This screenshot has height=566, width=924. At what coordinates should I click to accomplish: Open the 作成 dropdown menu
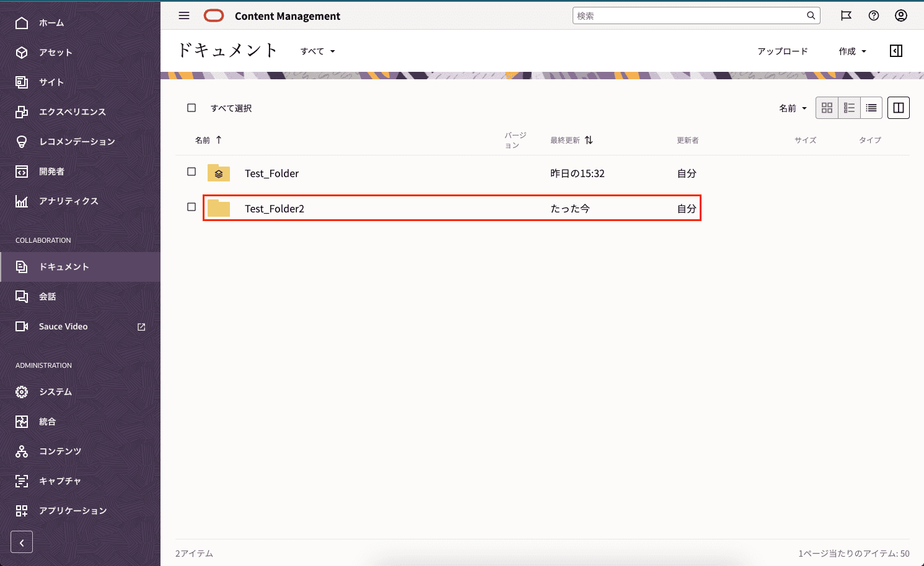[x=852, y=51]
